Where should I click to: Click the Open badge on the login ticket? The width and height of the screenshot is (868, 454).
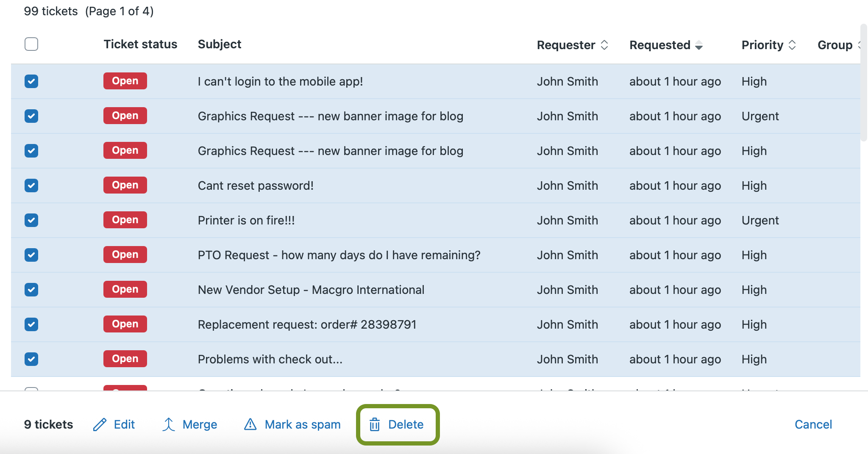click(125, 81)
